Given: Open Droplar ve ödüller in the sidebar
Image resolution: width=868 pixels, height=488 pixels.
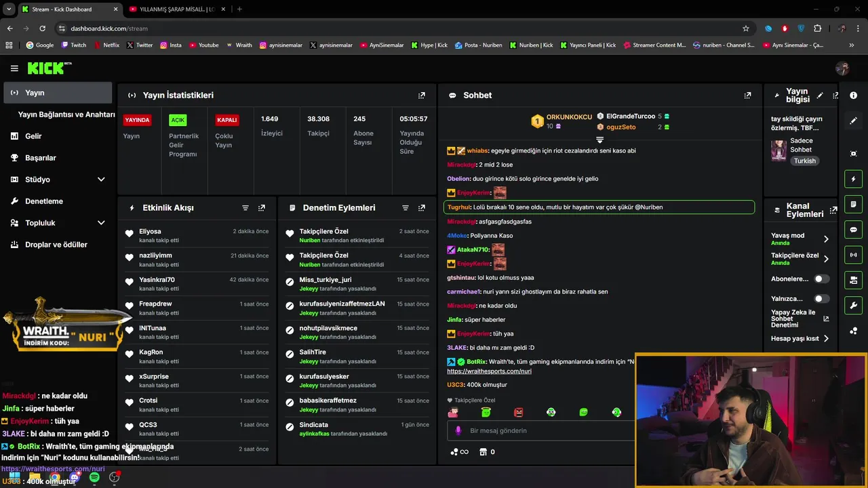Looking at the screenshot, I should (57, 245).
